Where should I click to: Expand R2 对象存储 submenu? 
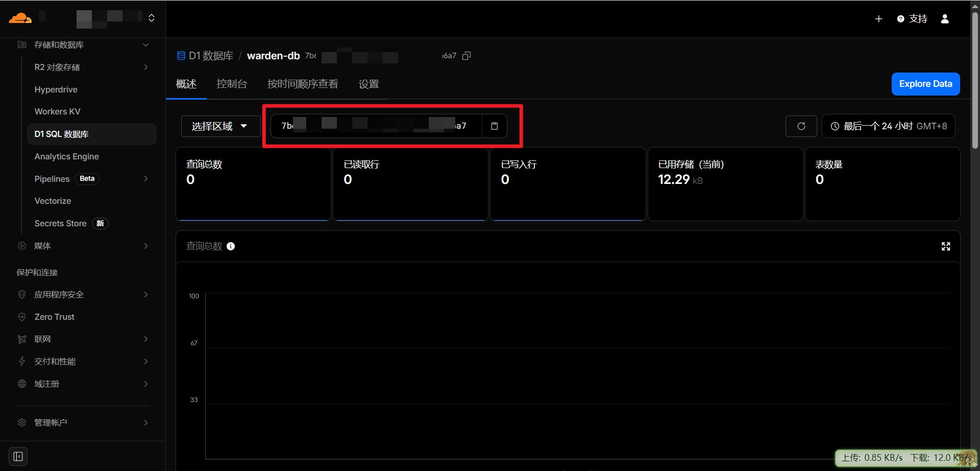pos(146,67)
